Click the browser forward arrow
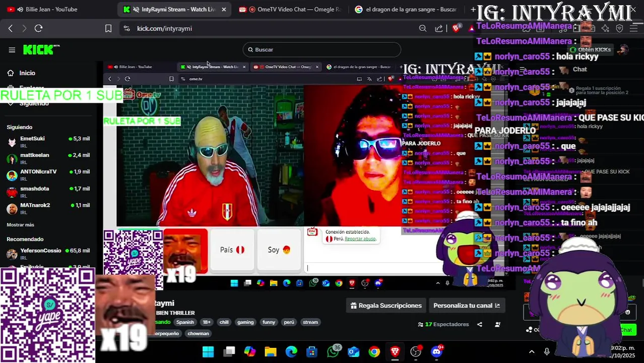Viewport: 644px width, 363px height. pos(24,28)
